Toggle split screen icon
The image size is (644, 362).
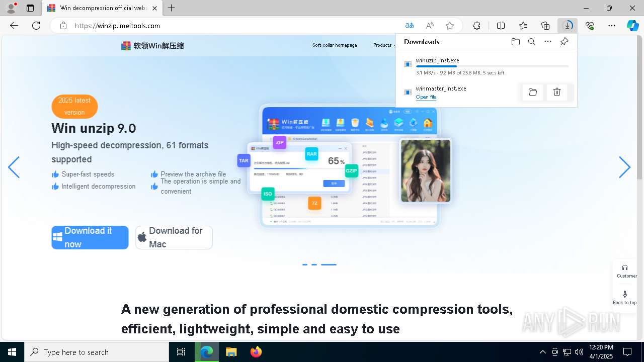click(501, 26)
